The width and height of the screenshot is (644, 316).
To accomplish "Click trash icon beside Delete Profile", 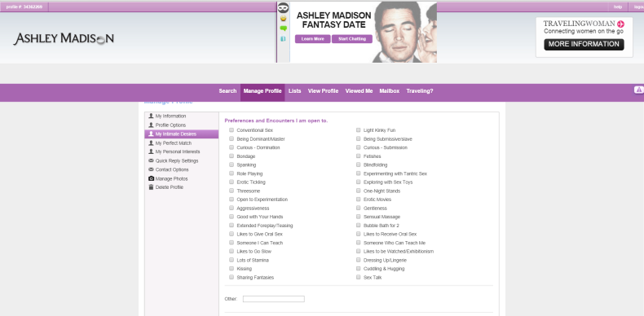I will coord(151,187).
